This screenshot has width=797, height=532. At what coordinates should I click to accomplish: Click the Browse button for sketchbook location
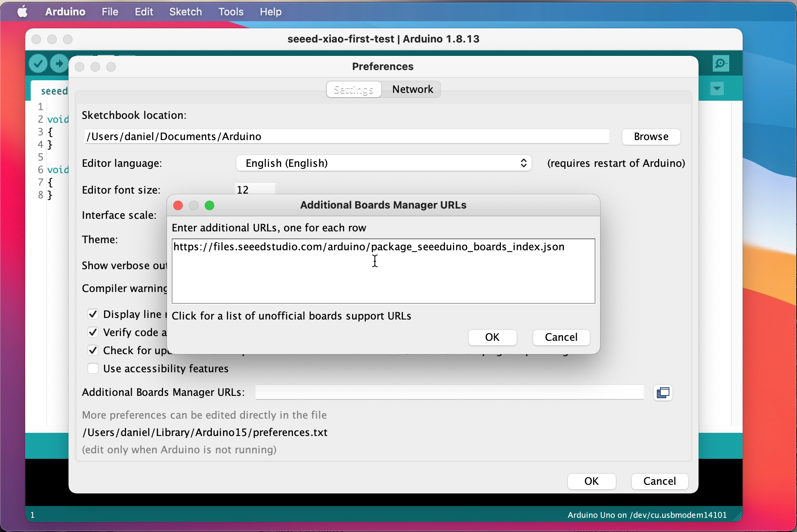coord(651,137)
